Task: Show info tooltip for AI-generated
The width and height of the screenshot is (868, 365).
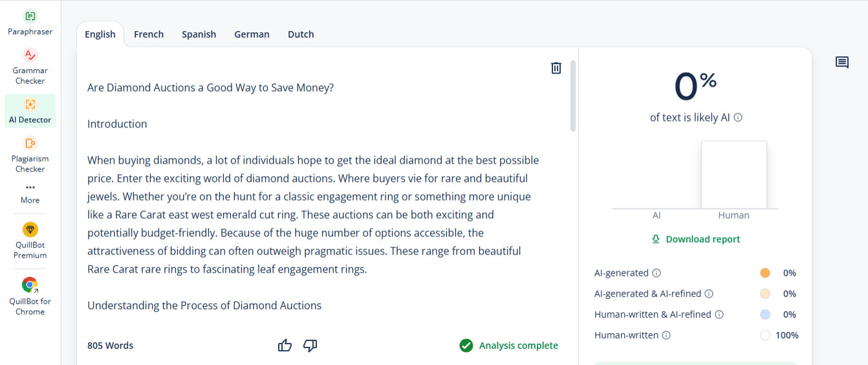Action: tap(656, 273)
